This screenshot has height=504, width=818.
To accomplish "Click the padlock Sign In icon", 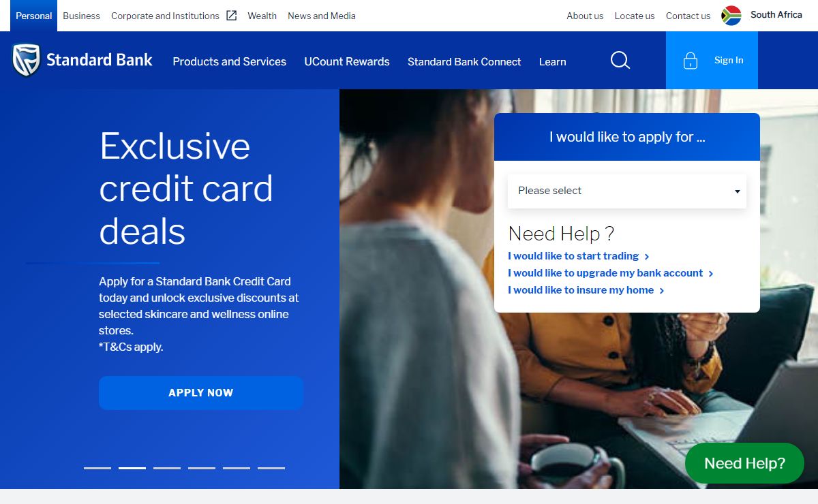I will click(x=691, y=61).
